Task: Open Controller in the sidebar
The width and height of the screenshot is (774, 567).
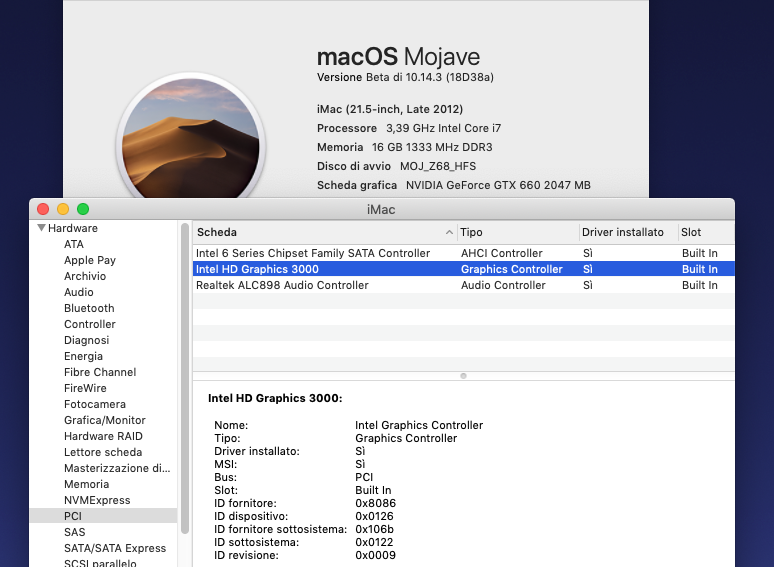Action: [x=89, y=324]
